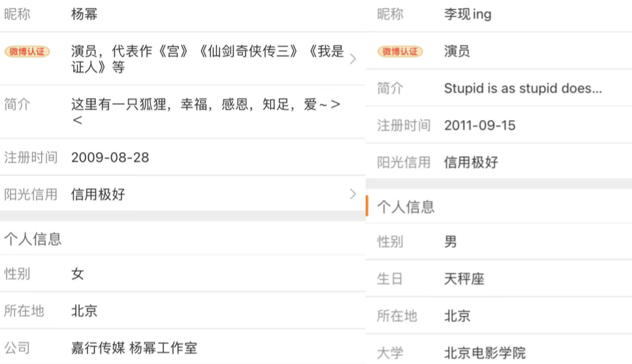Image resolution: width=632 pixels, height=364 pixels.
Task: Click the 阳光信用 label in the right profile
Action: [404, 162]
